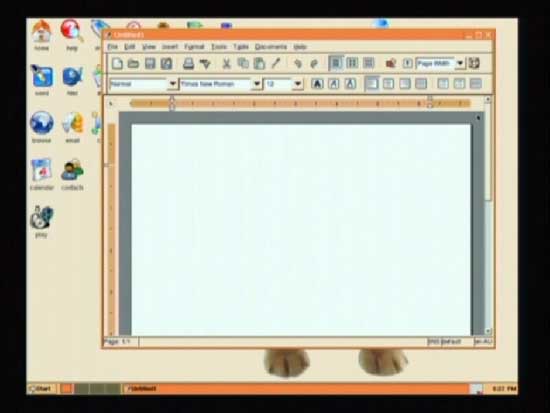Open the contacts desktop icon

coord(72,174)
